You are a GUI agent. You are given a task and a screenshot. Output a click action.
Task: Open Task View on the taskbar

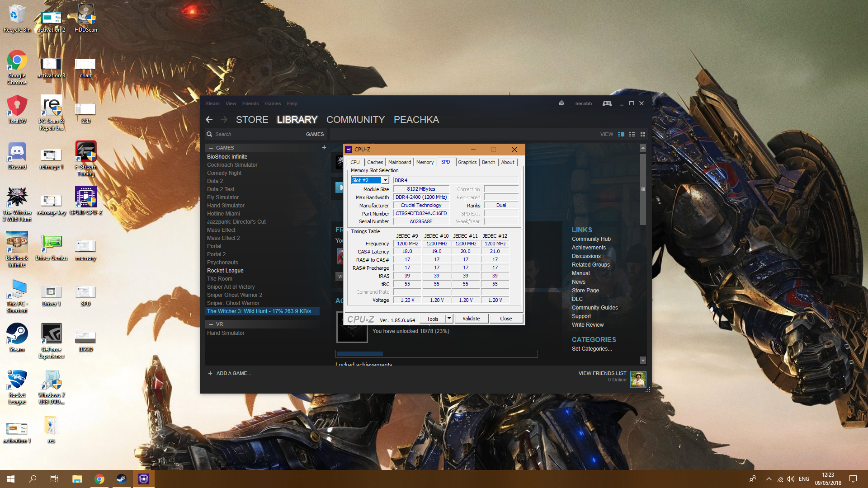pos(54,479)
